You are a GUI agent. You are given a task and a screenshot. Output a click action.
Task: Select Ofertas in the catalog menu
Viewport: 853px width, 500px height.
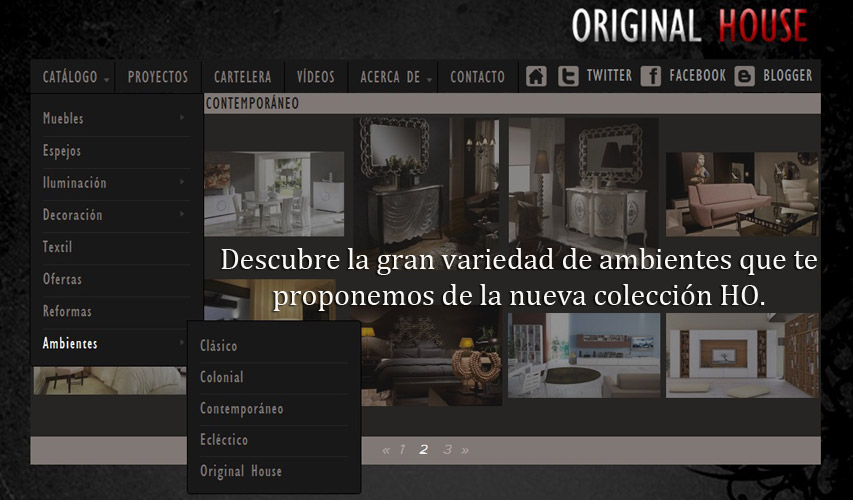coord(62,279)
